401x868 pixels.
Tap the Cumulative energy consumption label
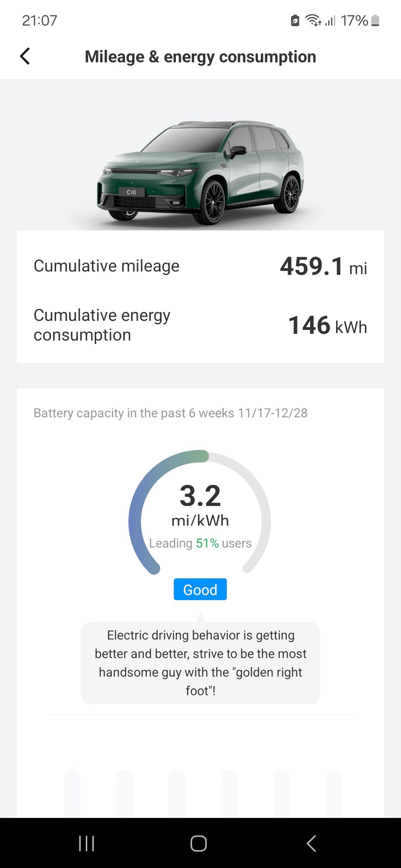(102, 325)
